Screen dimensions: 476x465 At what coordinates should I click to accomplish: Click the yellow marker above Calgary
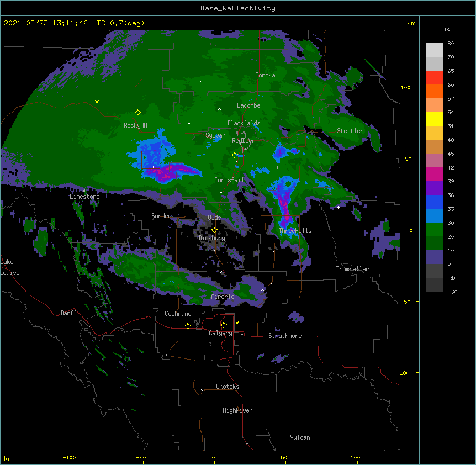[x=224, y=325]
